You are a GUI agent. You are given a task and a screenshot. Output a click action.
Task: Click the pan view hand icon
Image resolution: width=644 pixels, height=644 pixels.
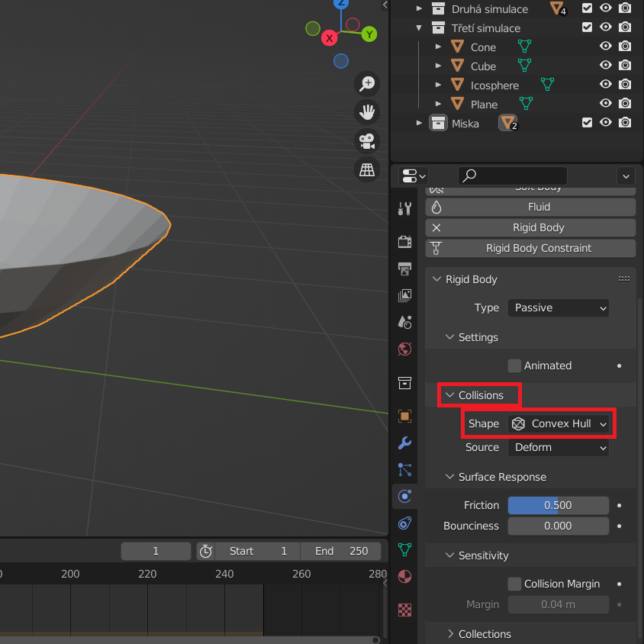(x=368, y=112)
